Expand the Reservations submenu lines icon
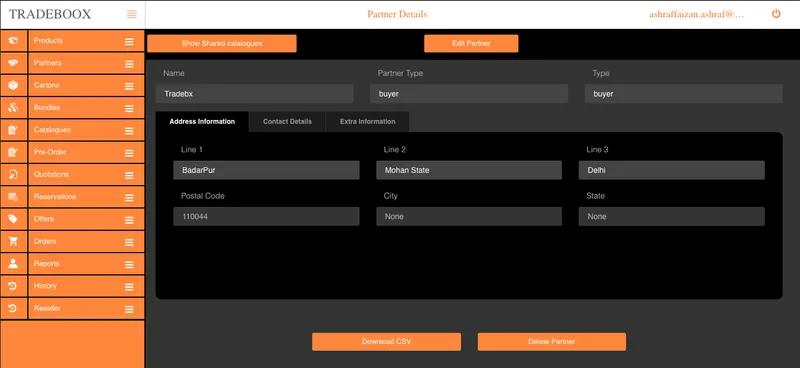 click(x=129, y=198)
